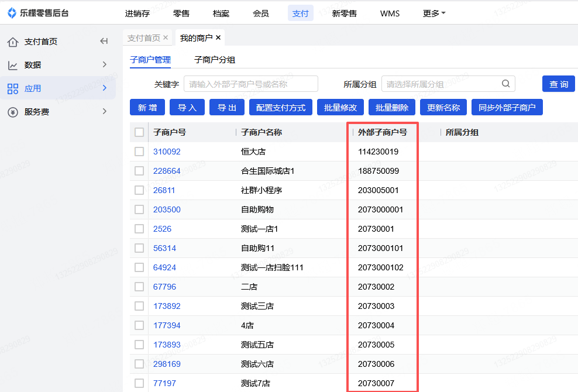
Task: Close the 我的商户 tab
Action: 218,37
